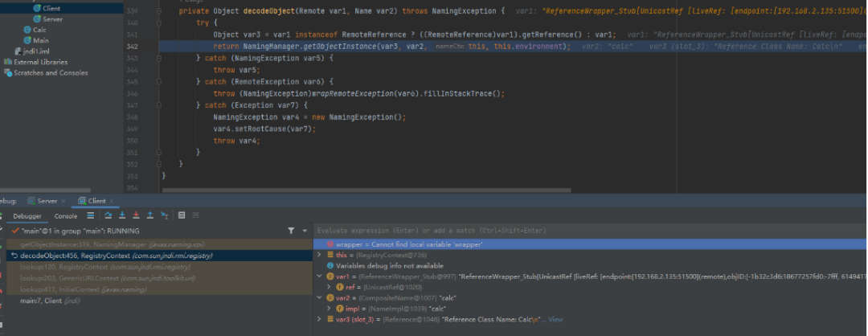Click the Client class icon in project tree
868x336 pixels.
point(37,8)
